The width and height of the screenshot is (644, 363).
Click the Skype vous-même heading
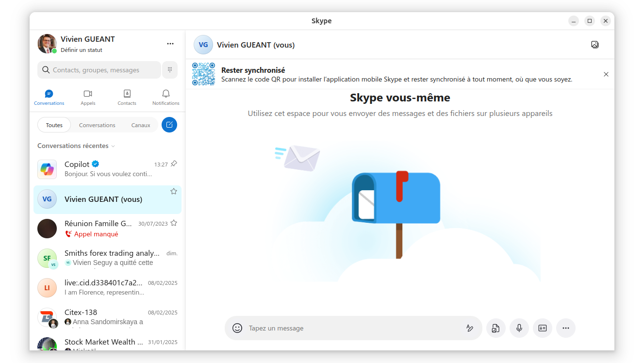(x=400, y=98)
